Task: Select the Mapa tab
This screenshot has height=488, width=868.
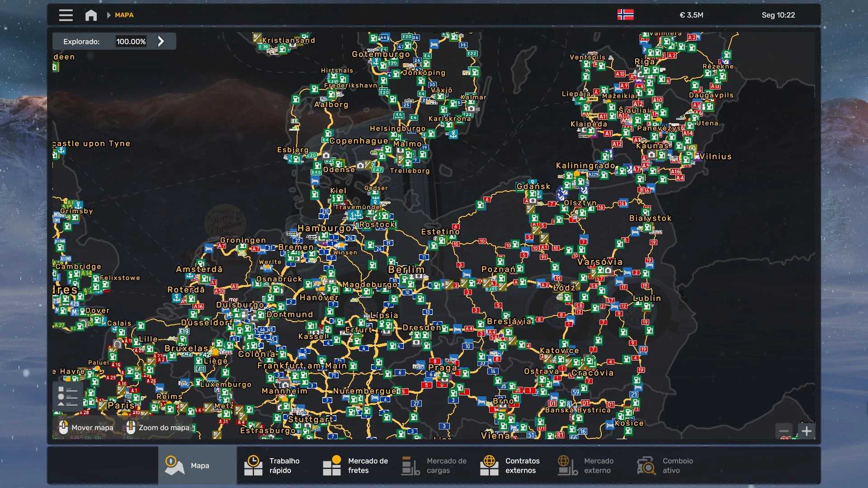Action: [x=197, y=465]
